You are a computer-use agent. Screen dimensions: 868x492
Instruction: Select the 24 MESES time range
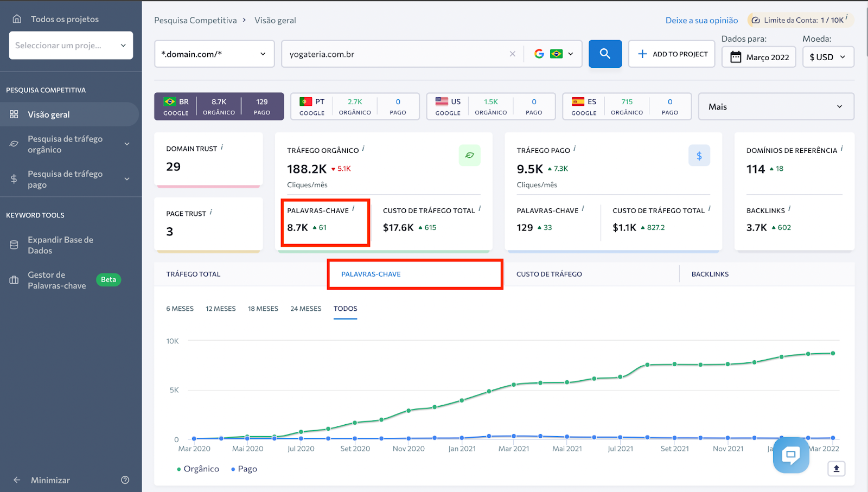[x=306, y=309]
